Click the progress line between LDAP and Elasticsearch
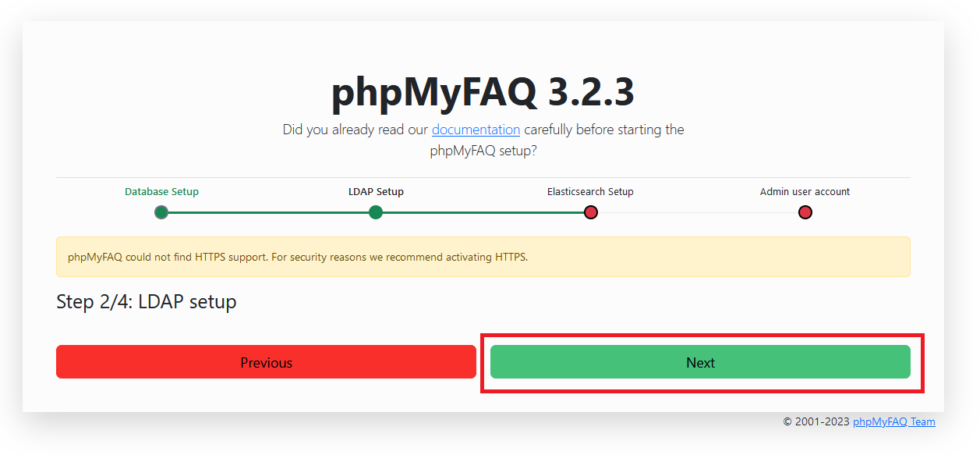 pyautogui.click(x=483, y=212)
